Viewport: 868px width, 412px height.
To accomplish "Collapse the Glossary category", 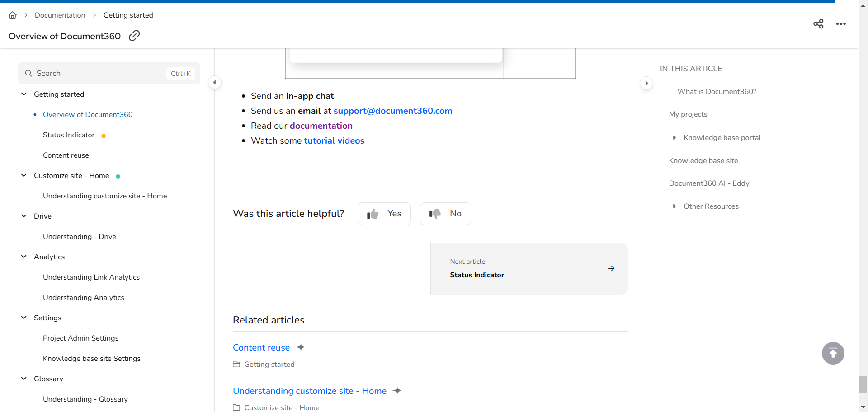I will [x=24, y=379].
